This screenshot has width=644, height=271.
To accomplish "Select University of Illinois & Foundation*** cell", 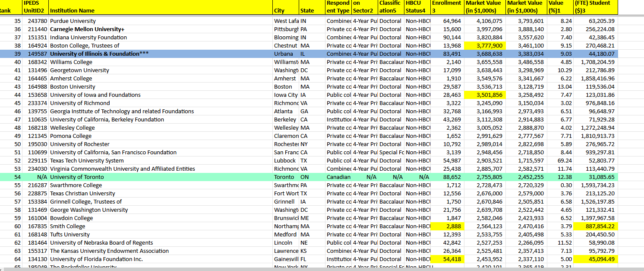I will click(161, 54).
